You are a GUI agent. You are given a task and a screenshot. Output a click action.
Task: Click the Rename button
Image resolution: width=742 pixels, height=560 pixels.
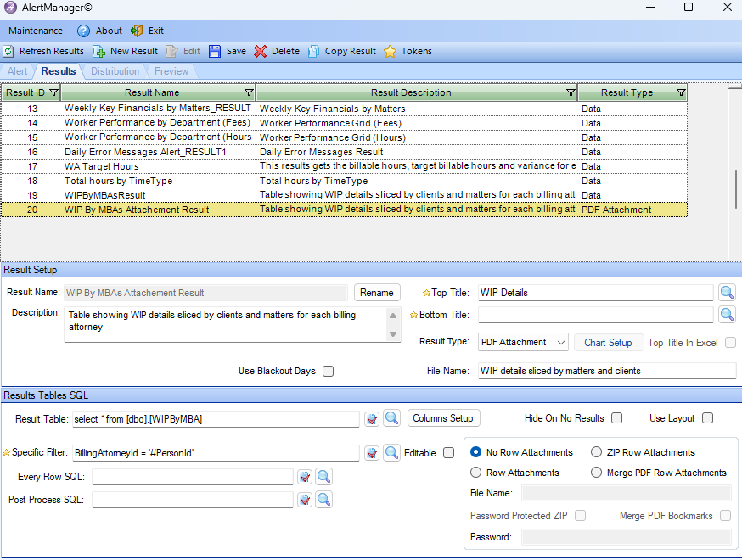[376, 291]
